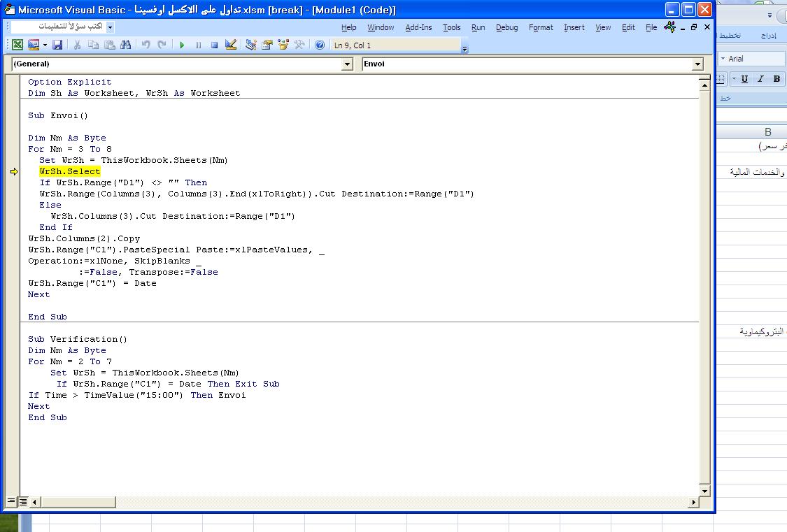Click the Paste toolbar icon
Screen dimensions: 787x532
109,45
